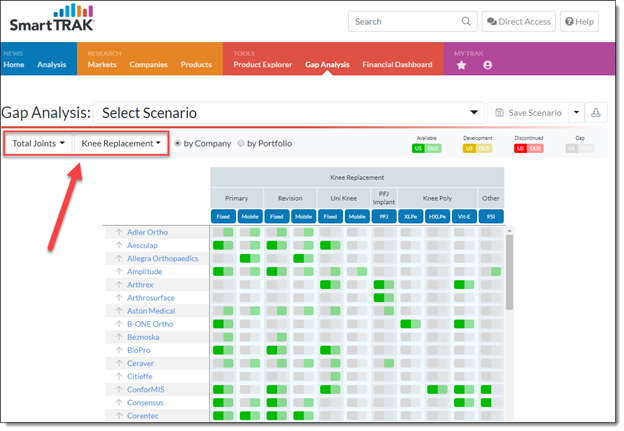Image resolution: width=624 pixels, height=431 pixels.
Task: Click the print scenario icon
Action: (x=596, y=113)
